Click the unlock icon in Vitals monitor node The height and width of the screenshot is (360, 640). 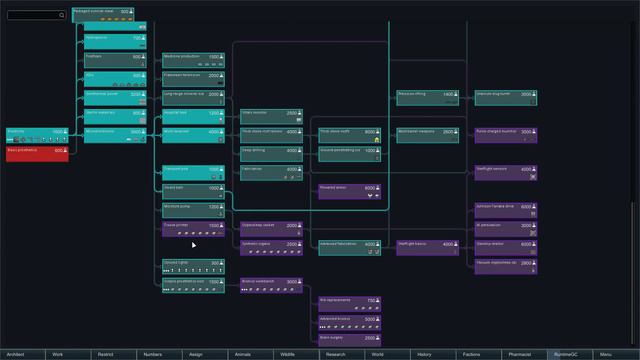(299, 120)
